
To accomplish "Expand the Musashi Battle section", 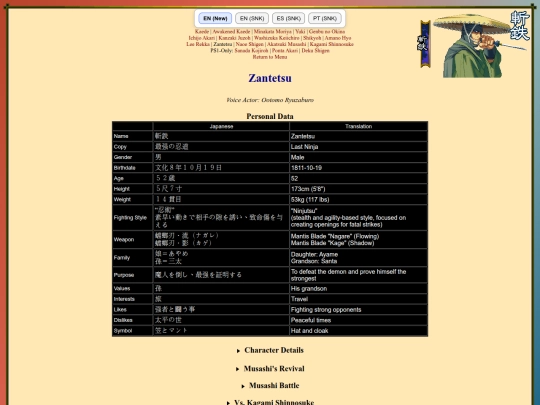I will coord(270,385).
